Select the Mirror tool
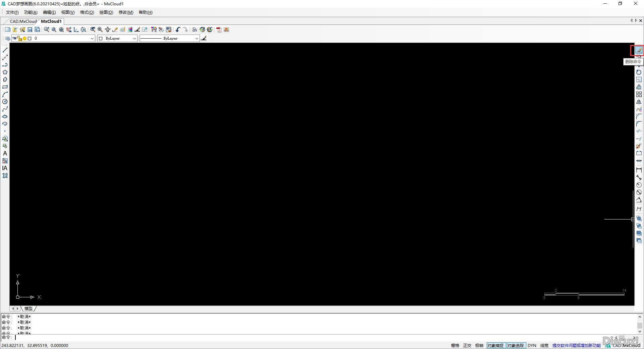 tap(639, 102)
